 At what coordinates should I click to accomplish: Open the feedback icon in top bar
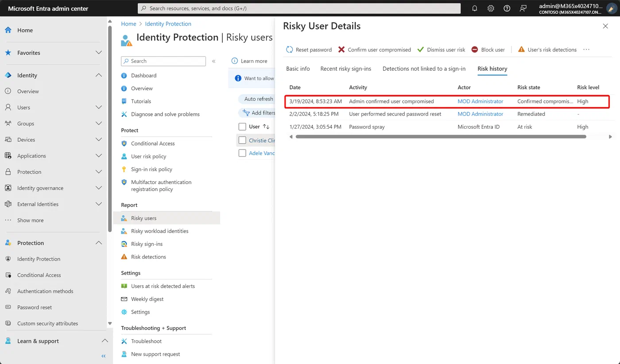click(x=523, y=8)
